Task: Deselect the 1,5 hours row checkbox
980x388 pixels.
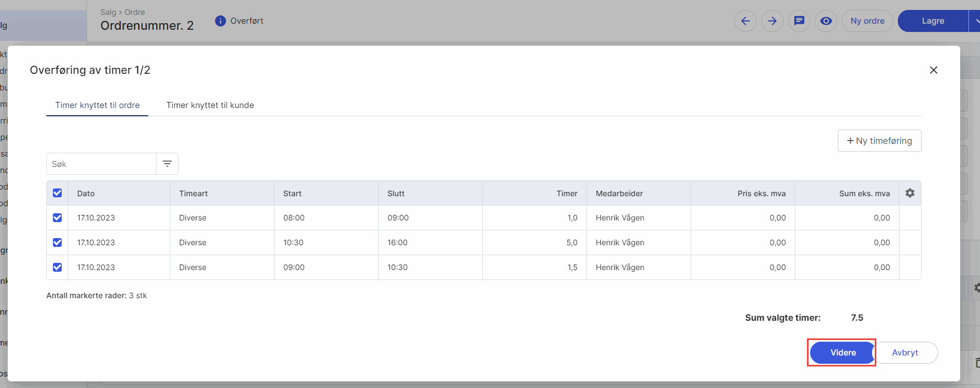Action: [57, 267]
